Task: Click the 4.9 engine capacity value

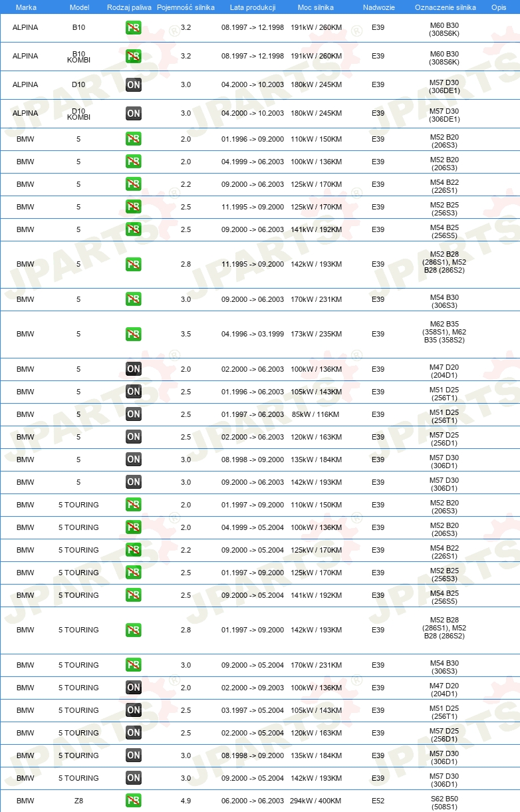Action: (x=186, y=801)
